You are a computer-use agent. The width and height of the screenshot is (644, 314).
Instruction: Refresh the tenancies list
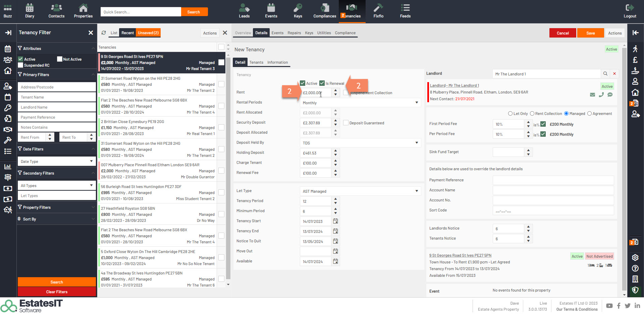click(x=104, y=33)
